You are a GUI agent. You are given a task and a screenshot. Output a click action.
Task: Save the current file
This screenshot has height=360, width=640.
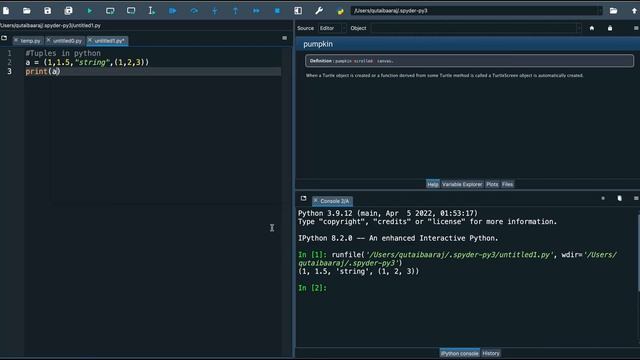[47, 11]
